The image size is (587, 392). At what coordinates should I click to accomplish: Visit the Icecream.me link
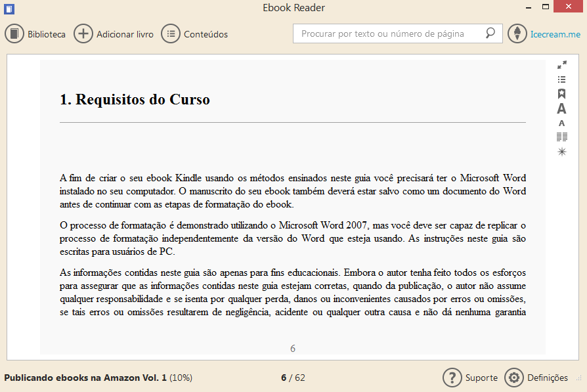coord(555,34)
